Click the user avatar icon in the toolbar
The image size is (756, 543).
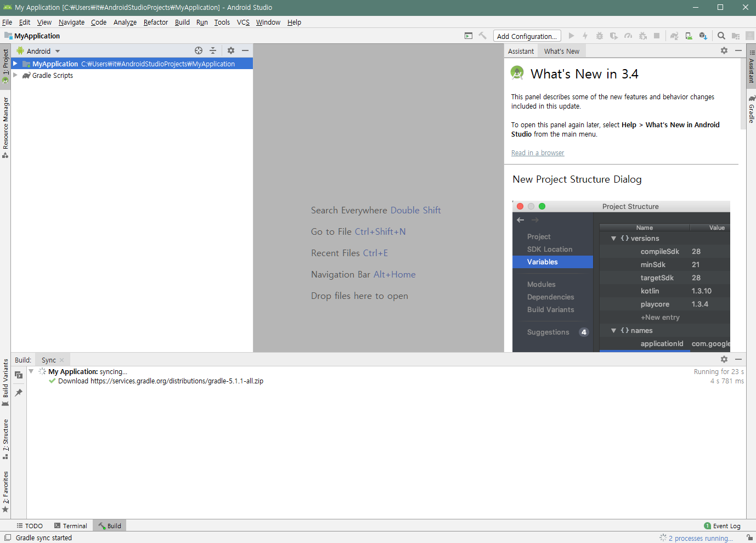pos(750,36)
